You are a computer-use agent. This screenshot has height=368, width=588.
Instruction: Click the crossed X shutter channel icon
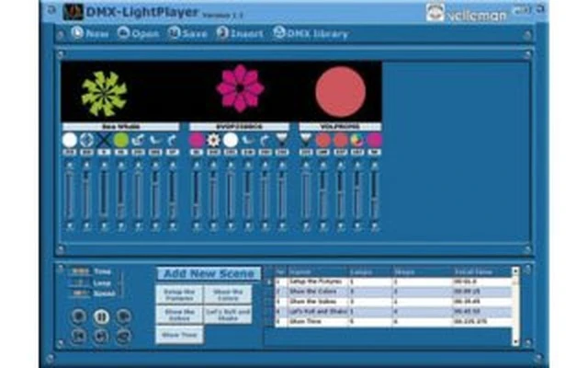click(x=104, y=140)
